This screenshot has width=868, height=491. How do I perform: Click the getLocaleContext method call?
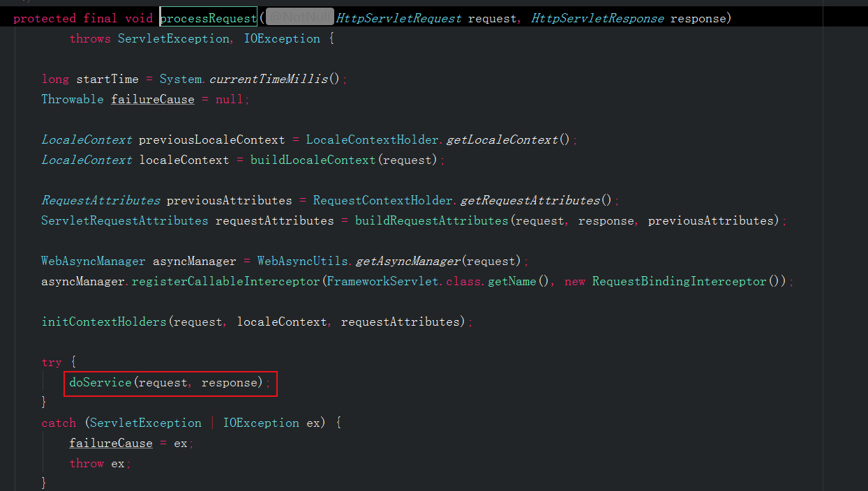coord(502,139)
